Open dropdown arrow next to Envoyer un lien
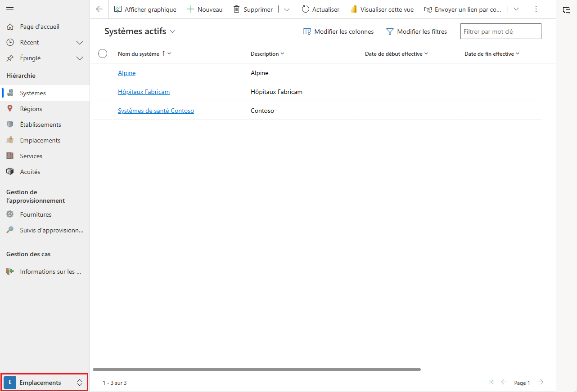Viewport: 577px width, 392px height. (x=516, y=9)
